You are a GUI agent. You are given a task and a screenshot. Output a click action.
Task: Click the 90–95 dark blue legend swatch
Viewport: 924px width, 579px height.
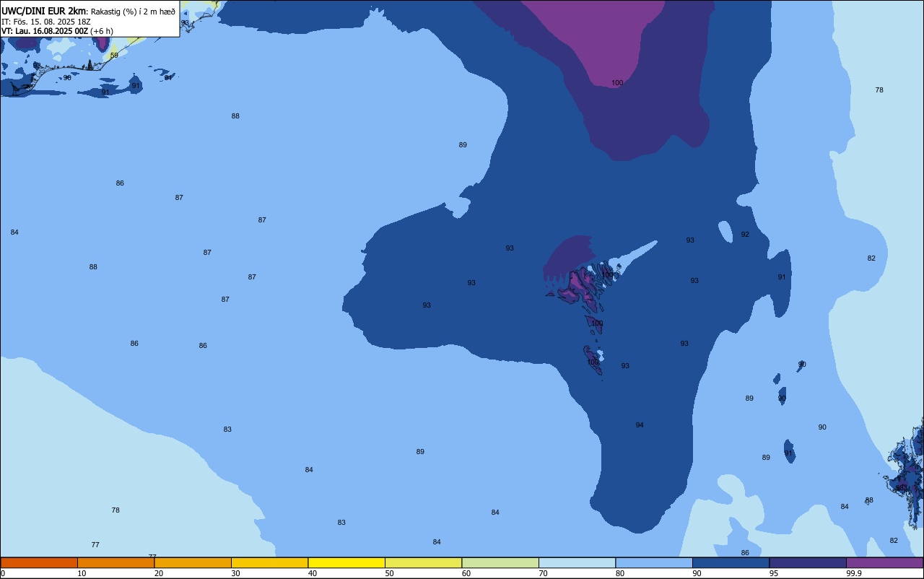coord(731,563)
